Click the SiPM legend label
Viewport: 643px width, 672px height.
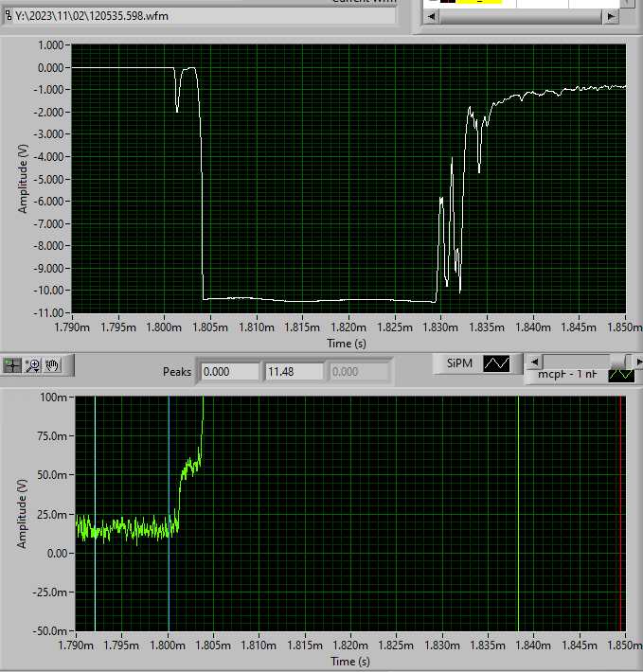tap(459, 363)
